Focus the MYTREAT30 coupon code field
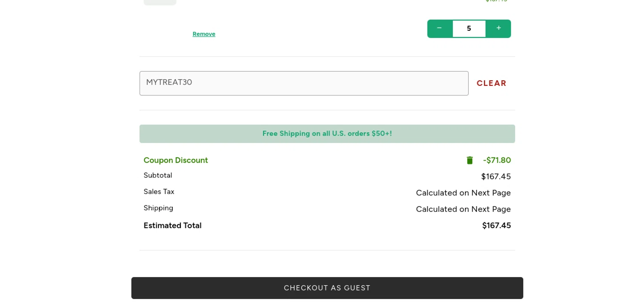This screenshot has width=644, height=302. (304, 83)
